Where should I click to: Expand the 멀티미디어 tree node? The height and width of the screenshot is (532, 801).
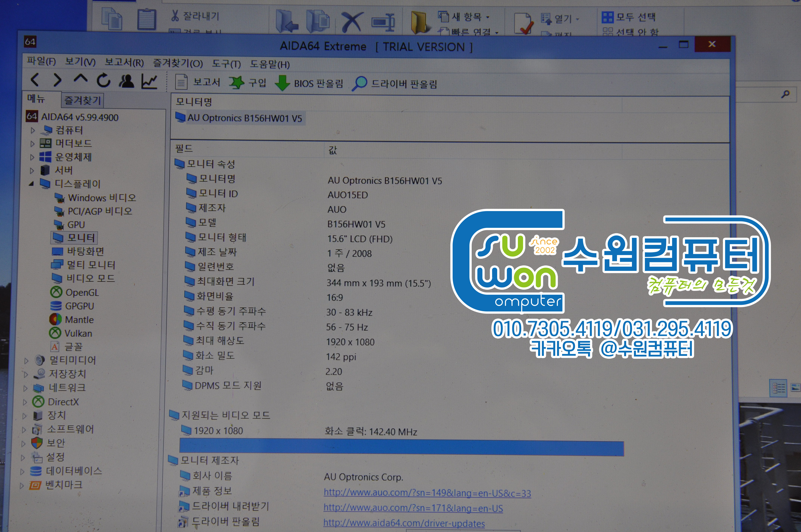point(27,361)
